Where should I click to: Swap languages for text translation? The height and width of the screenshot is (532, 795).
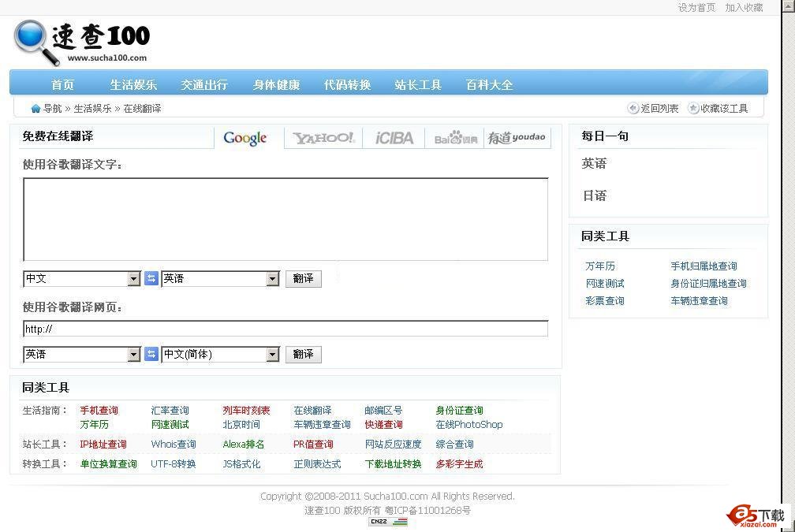coord(151,278)
